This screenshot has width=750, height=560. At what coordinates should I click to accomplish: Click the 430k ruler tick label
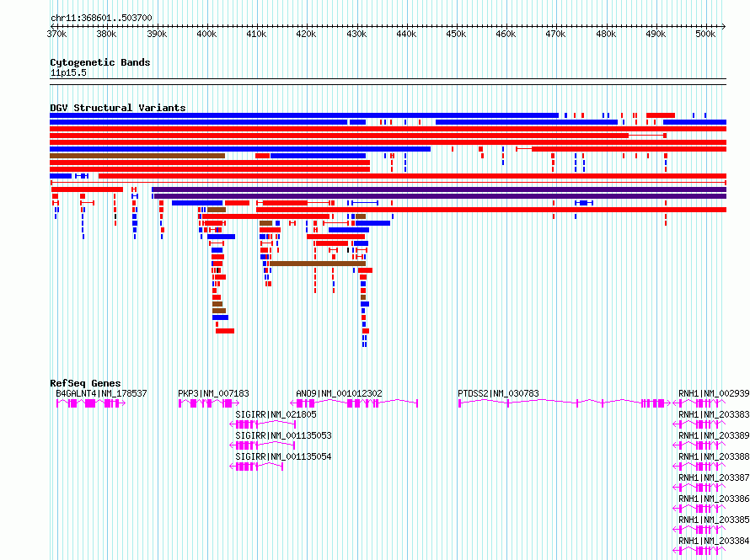[356, 34]
